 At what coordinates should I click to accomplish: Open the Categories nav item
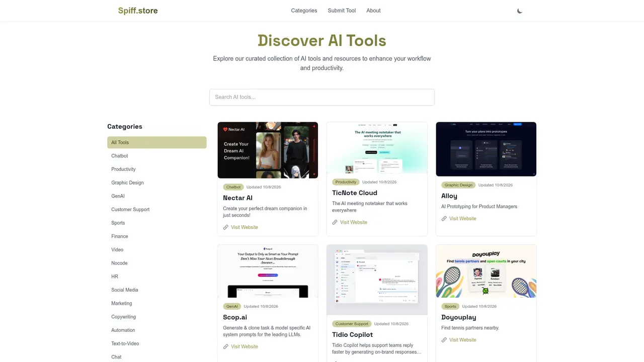tap(304, 11)
